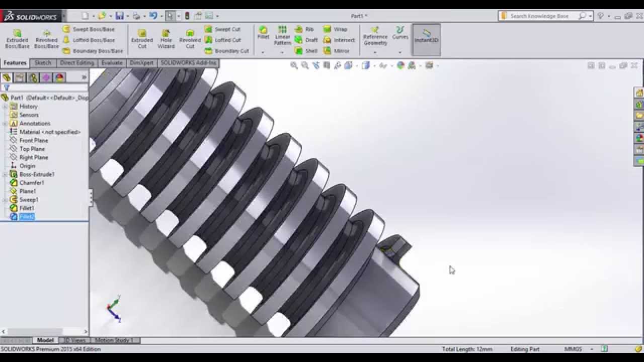Switch to the Sketch tab

[43, 63]
